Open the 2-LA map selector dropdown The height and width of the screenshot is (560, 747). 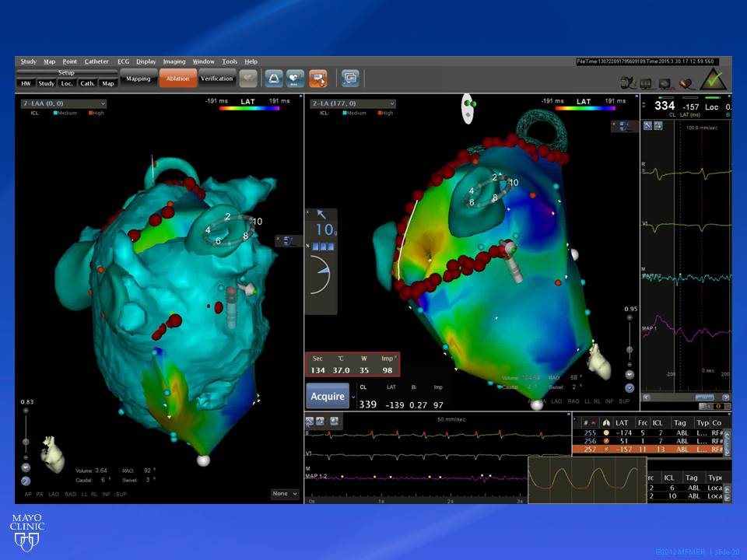[352, 103]
